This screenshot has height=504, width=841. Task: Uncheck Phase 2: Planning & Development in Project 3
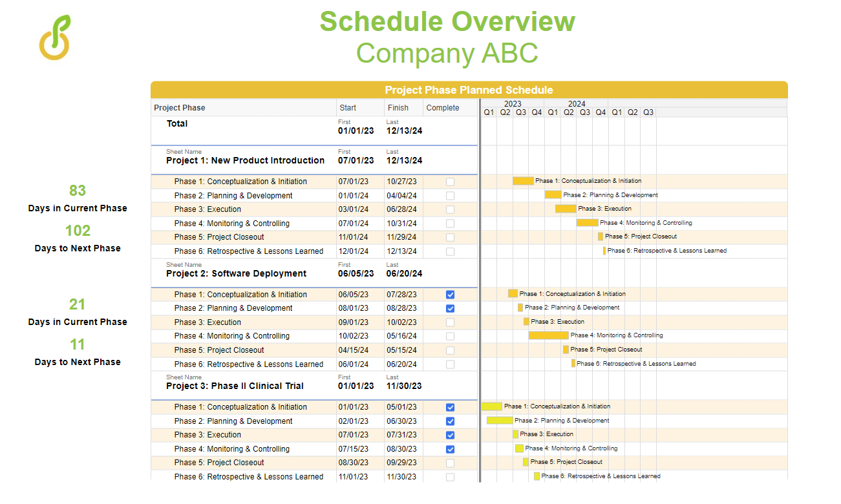450,421
